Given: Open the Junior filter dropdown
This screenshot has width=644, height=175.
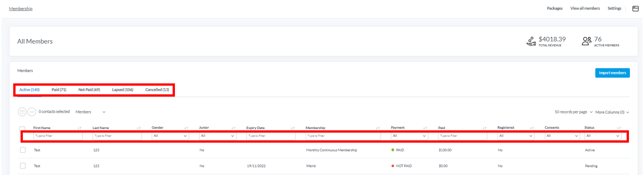Looking at the screenshot, I should (x=217, y=136).
